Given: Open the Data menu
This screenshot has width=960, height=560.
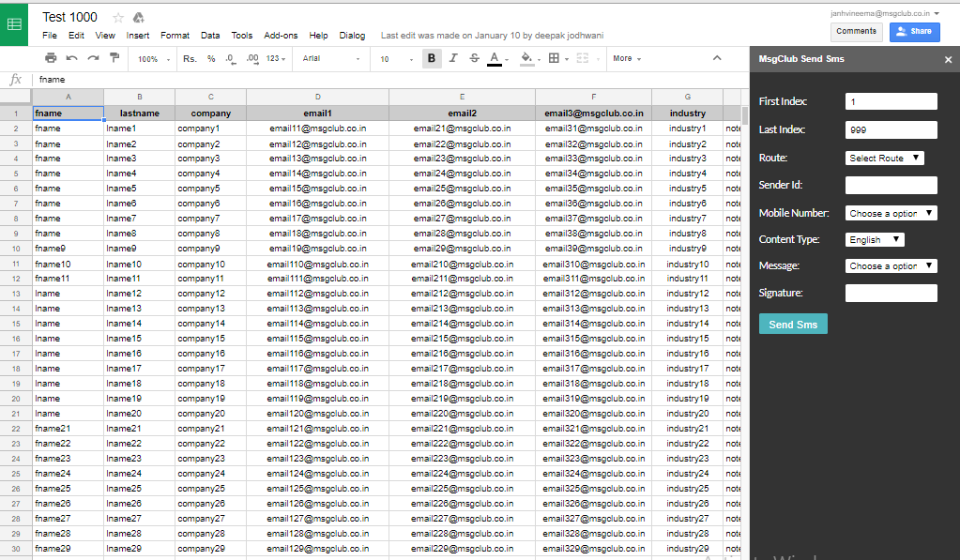Looking at the screenshot, I should tap(210, 36).
